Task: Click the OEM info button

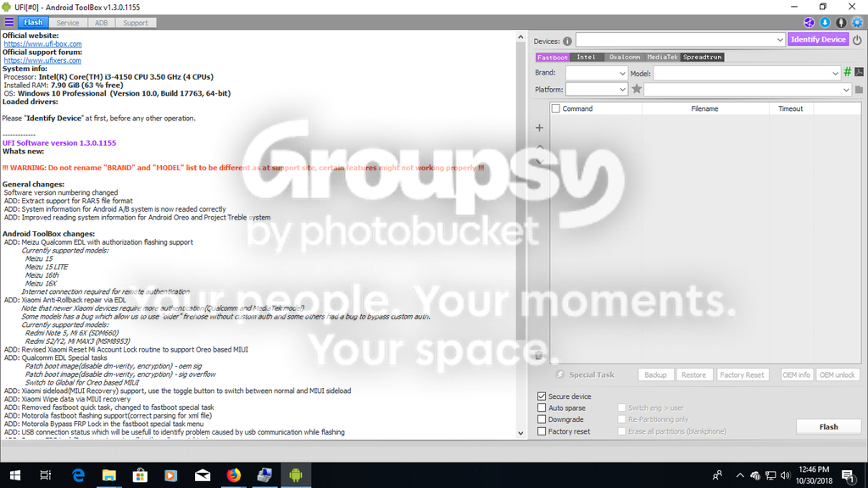Action: [x=796, y=374]
